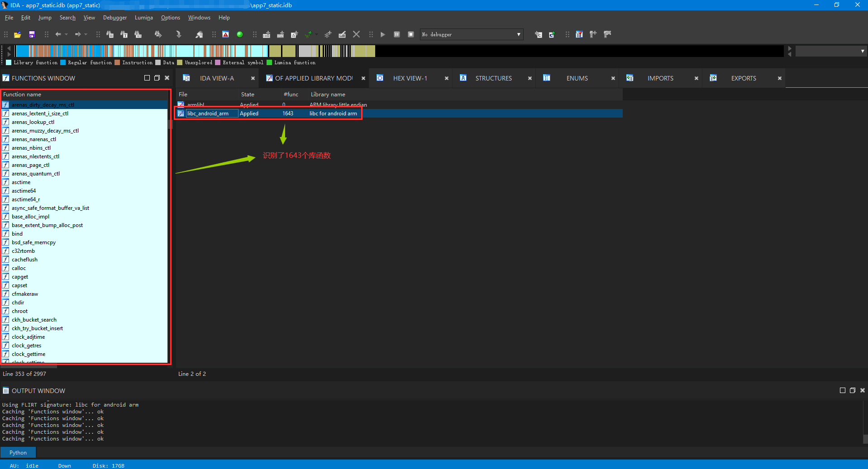Switch to the IDA VIEW-A tab
The width and height of the screenshot is (868, 469).
pyautogui.click(x=217, y=78)
